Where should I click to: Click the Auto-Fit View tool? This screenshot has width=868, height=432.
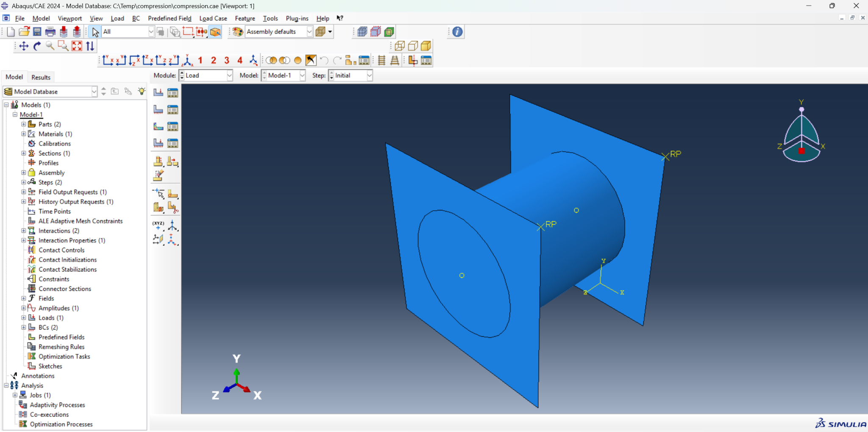coord(77,46)
